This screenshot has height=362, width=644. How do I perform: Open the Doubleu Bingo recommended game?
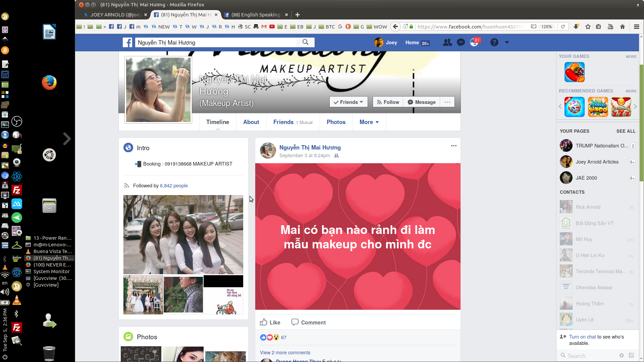(598, 107)
